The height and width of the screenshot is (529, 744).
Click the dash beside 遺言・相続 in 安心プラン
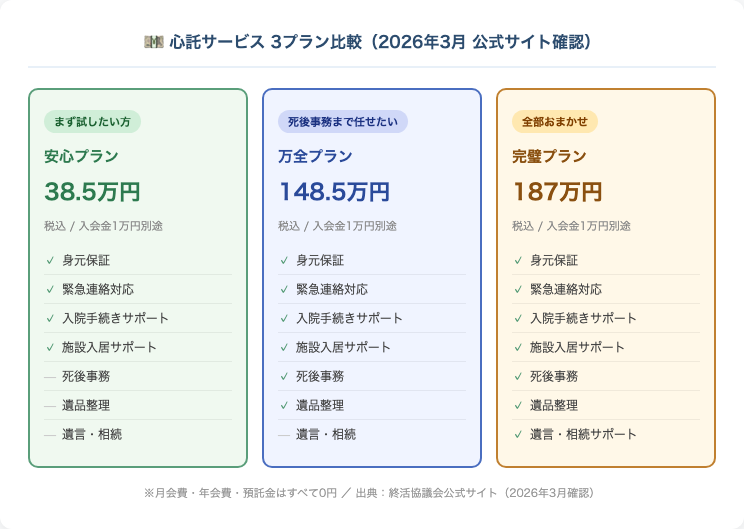click(x=50, y=435)
